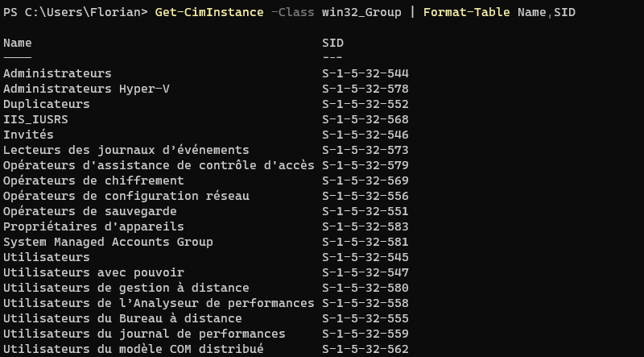
Task: Select the Utilisateurs avec pouvoir entry
Action: (x=93, y=272)
